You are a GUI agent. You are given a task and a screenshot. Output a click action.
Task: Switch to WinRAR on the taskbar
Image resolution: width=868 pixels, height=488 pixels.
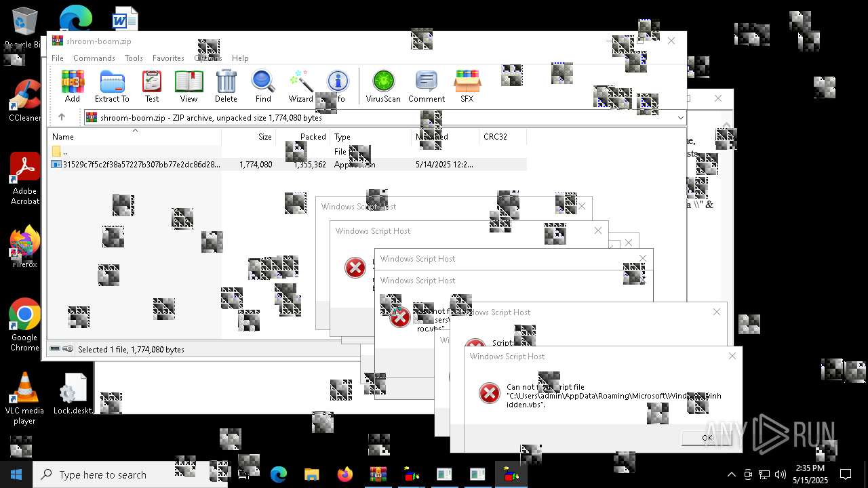378,474
